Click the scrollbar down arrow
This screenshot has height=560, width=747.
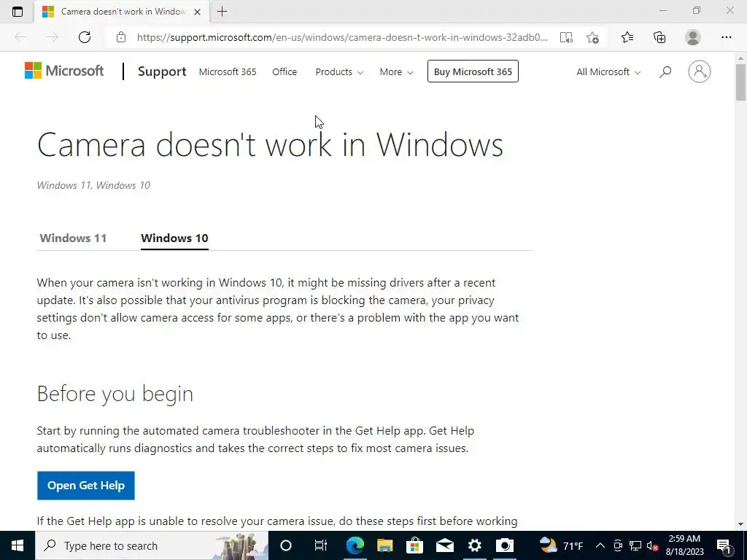click(x=740, y=524)
